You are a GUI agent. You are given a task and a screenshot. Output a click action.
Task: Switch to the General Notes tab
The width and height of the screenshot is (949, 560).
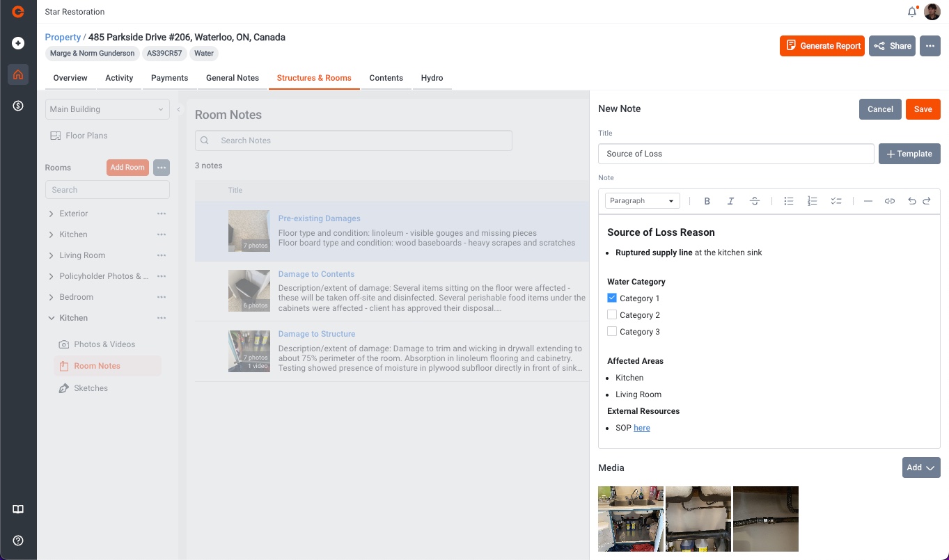point(232,78)
